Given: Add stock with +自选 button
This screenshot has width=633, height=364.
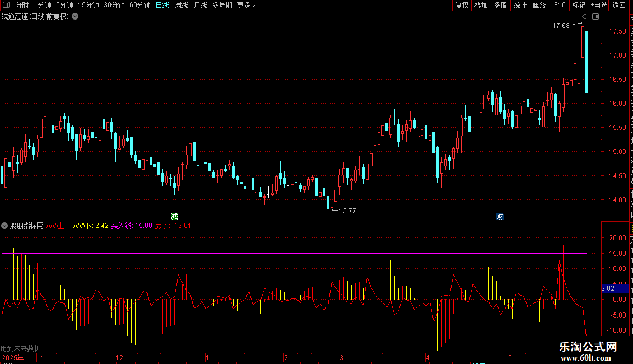Looking at the screenshot, I should pos(599,5).
